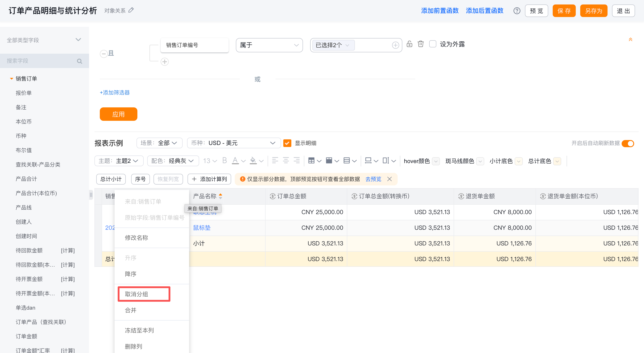Collapse the filter panel with double up arrows
644x353 pixels.
(x=630, y=40)
